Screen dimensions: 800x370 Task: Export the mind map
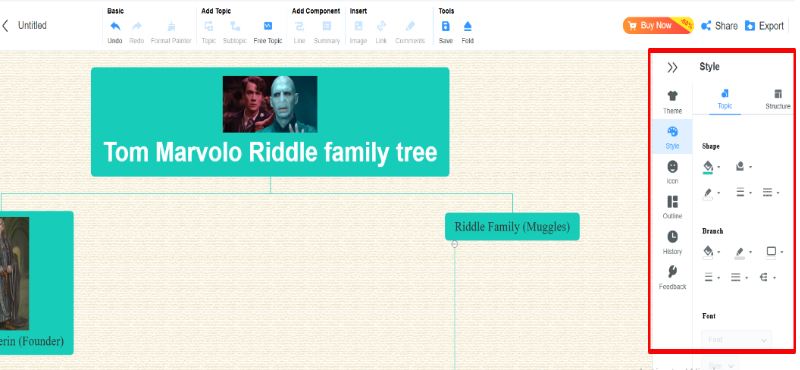(764, 26)
